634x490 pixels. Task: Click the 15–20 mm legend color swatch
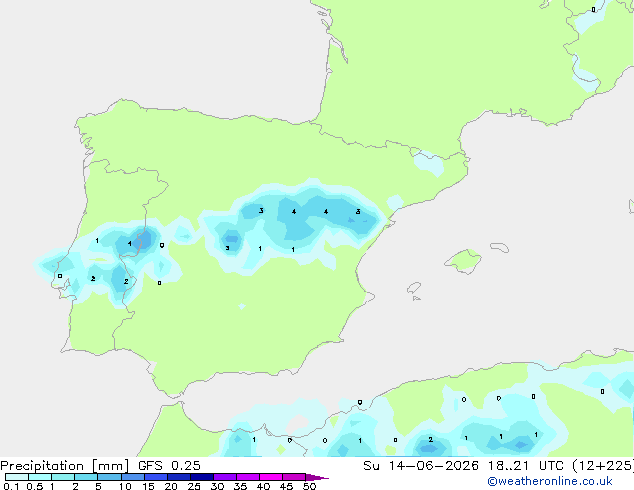coord(155,477)
